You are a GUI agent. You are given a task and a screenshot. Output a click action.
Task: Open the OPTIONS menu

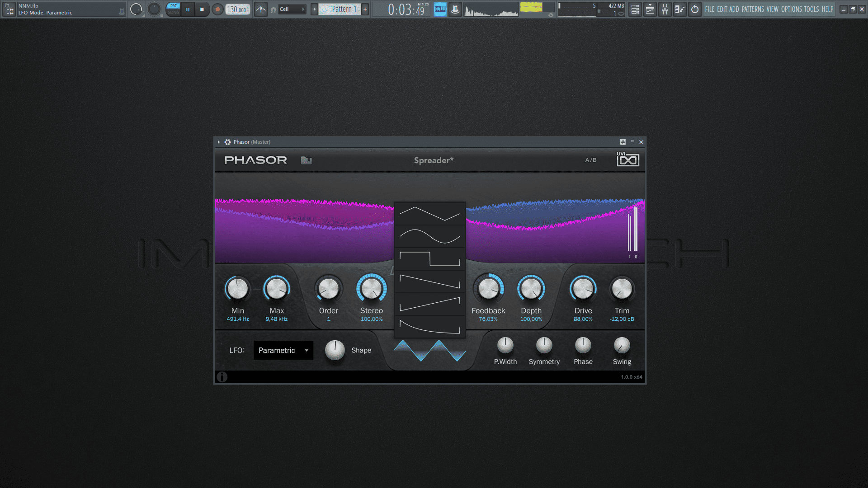[x=791, y=9]
